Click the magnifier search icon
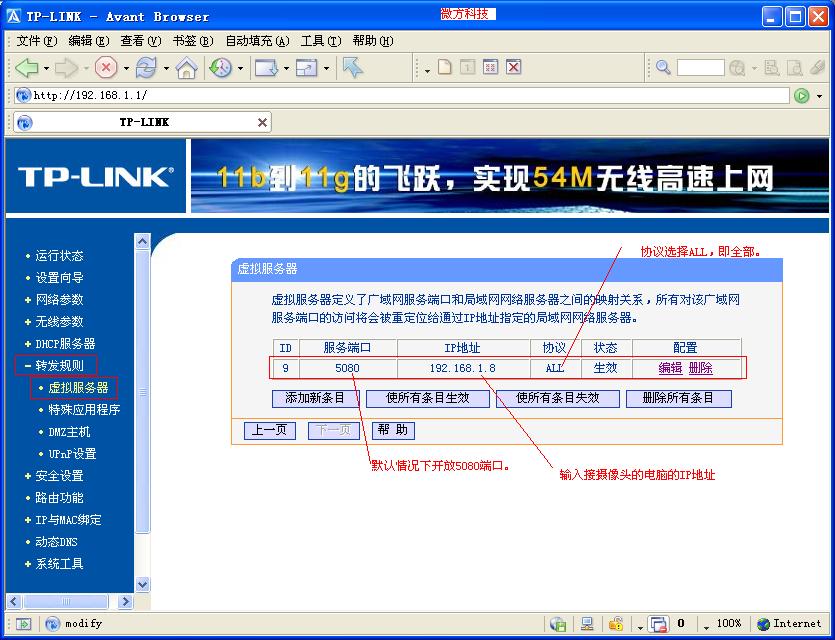 (x=663, y=67)
